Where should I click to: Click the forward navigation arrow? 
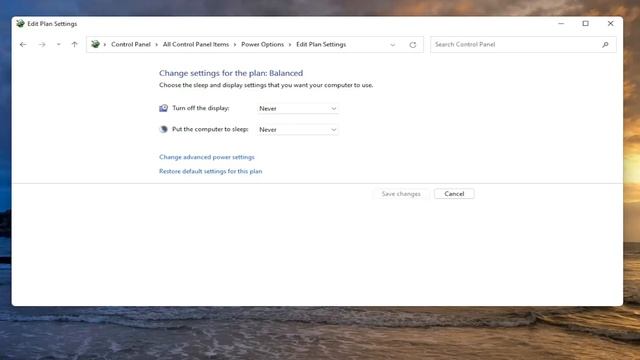click(42, 44)
